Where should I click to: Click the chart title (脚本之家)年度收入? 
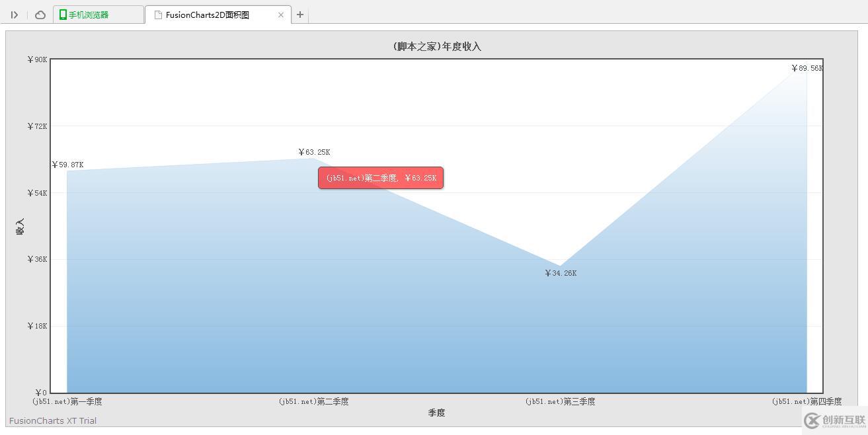pos(436,46)
